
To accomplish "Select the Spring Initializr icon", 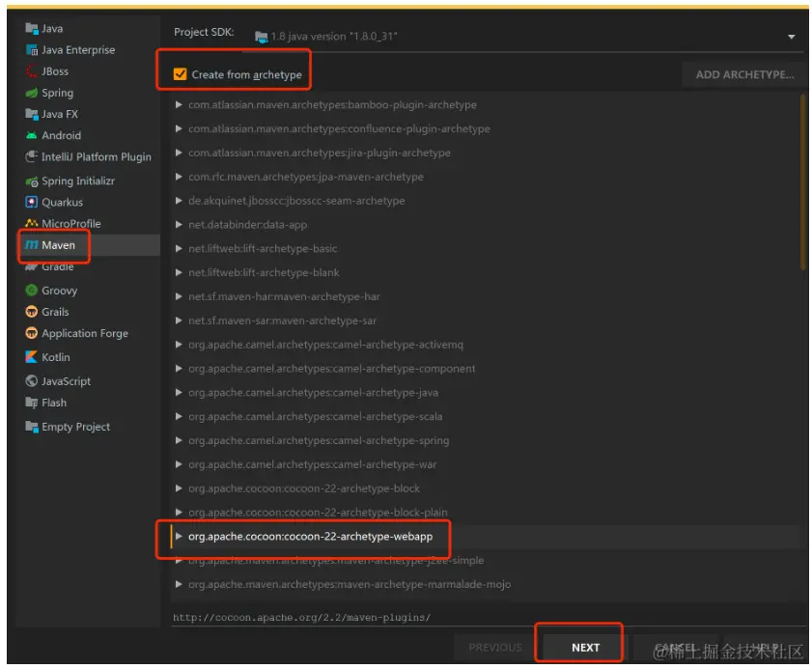I will [x=32, y=181].
